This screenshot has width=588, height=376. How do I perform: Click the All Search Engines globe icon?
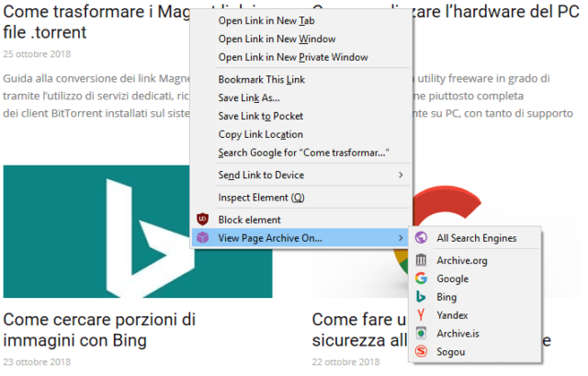pyautogui.click(x=421, y=238)
